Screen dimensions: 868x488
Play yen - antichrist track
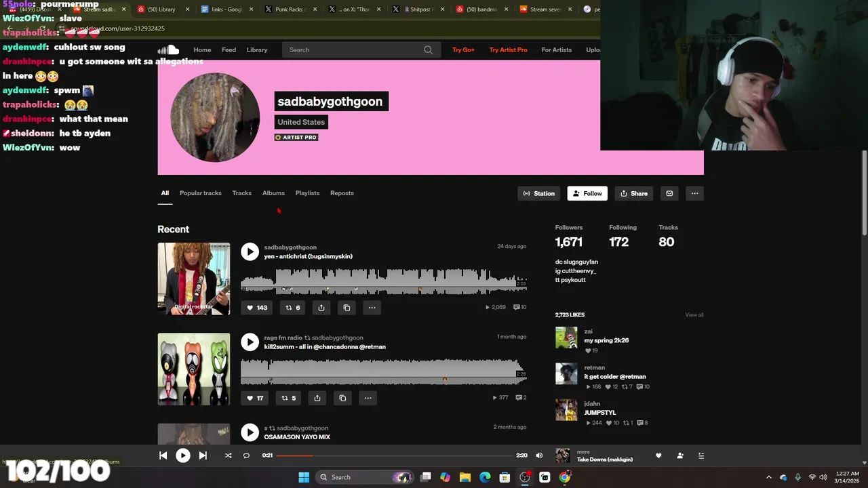(x=250, y=252)
